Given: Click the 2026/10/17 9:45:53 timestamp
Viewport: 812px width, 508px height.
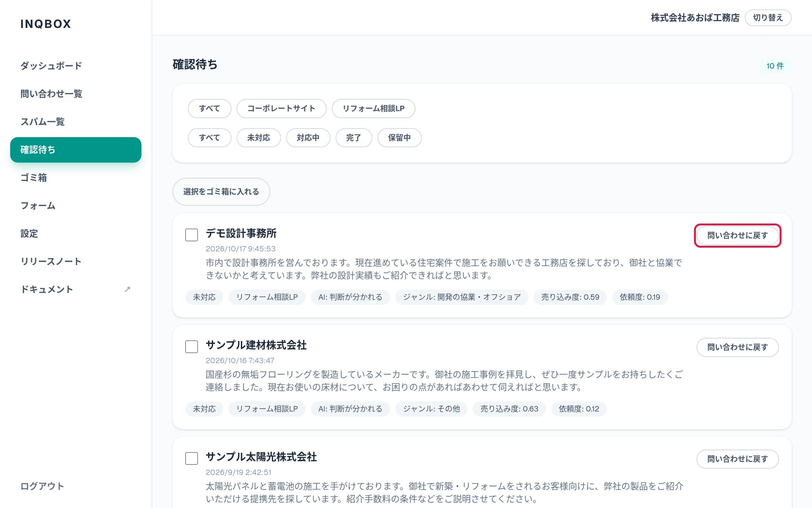Looking at the screenshot, I should pyautogui.click(x=240, y=249).
